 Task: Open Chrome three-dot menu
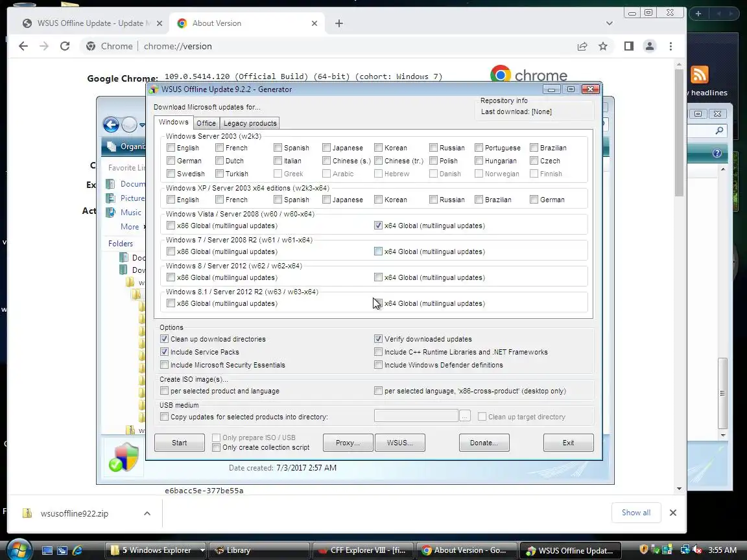(670, 46)
